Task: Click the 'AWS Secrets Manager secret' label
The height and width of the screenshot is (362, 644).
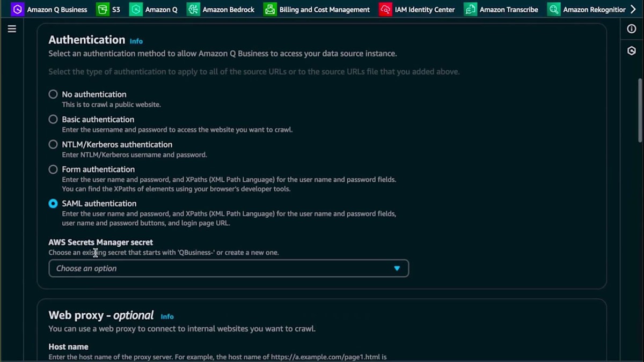Action: (x=101, y=242)
